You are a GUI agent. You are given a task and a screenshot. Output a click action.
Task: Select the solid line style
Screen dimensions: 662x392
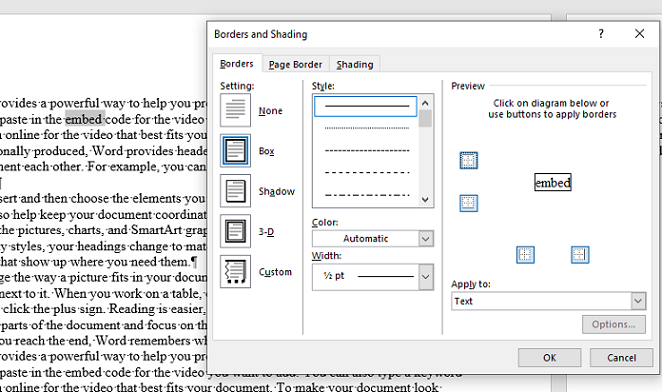366,106
